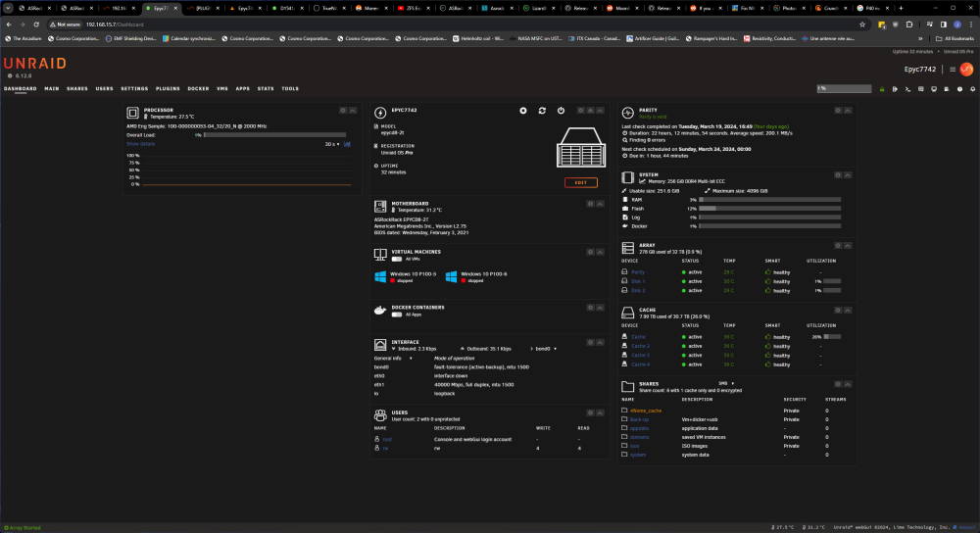Open the Settings menu tab

(134, 89)
